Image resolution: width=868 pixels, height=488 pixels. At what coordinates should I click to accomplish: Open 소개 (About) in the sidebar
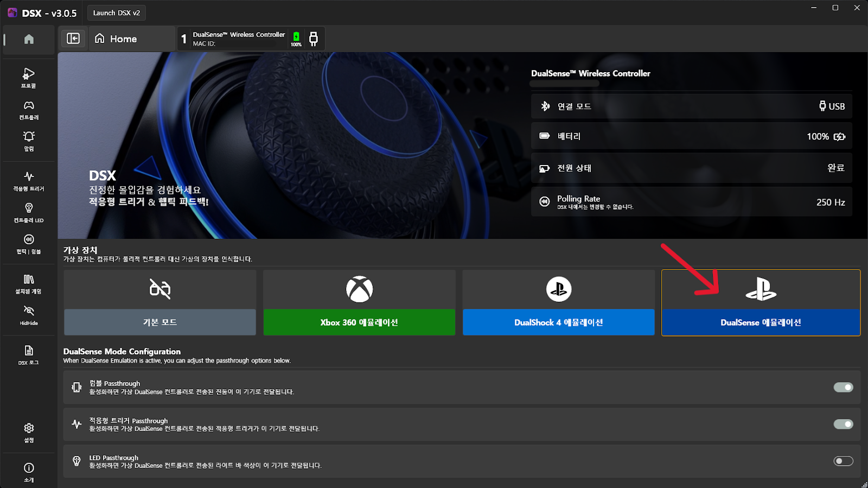point(29,472)
